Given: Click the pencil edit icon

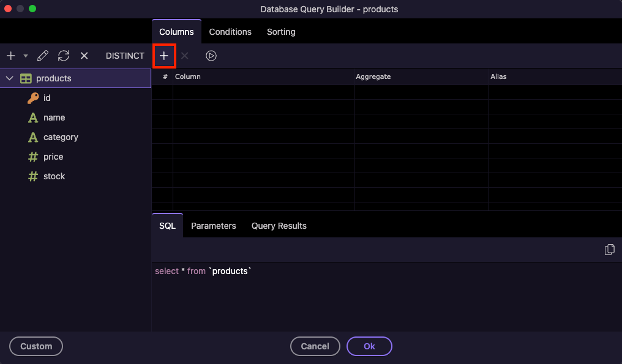Looking at the screenshot, I should point(42,56).
